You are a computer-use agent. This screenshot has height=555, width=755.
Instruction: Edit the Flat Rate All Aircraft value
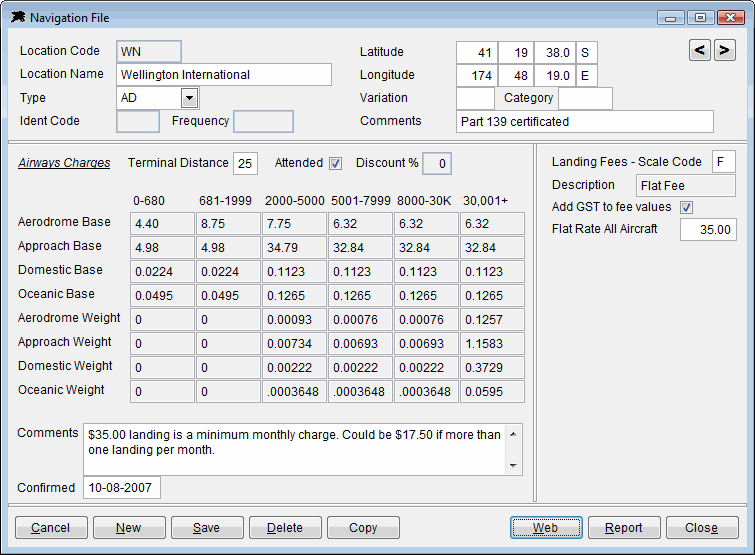coord(708,230)
